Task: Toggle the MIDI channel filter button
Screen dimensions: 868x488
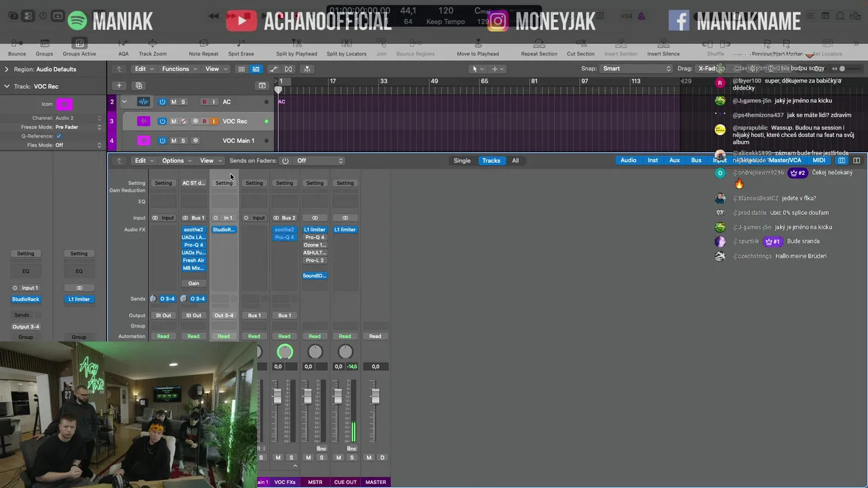Action: [818, 161]
